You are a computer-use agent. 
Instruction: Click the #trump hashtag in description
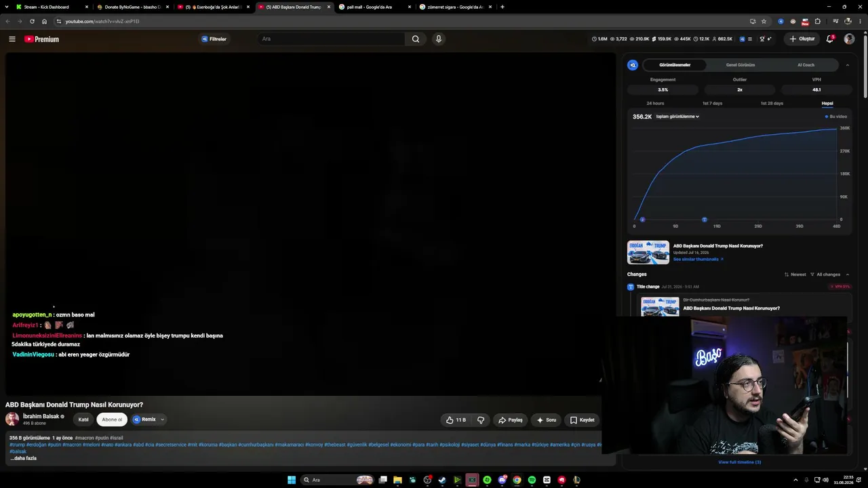click(17, 445)
